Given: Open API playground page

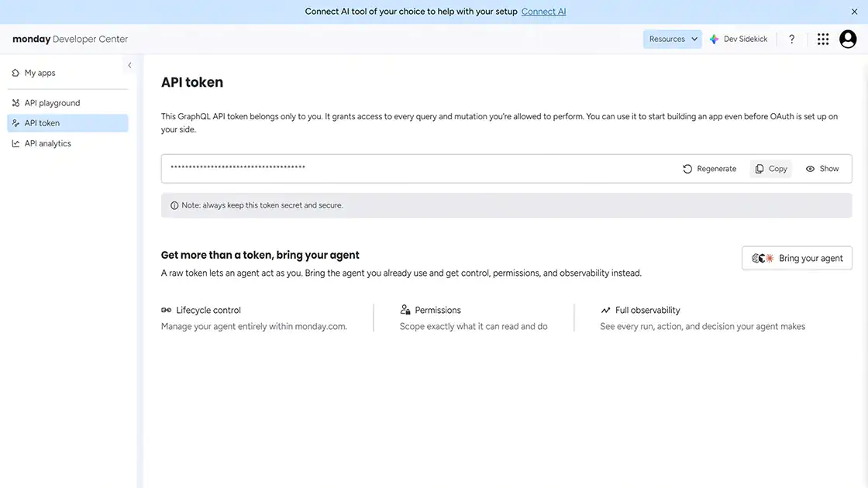Looking at the screenshot, I should 67,103.
